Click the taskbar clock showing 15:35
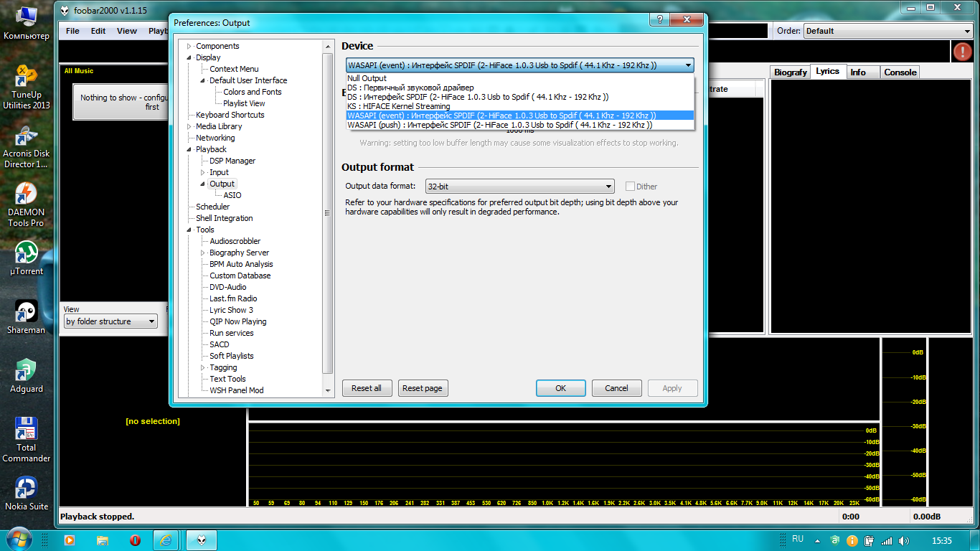980x551 pixels. pyautogui.click(x=942, y=540)
